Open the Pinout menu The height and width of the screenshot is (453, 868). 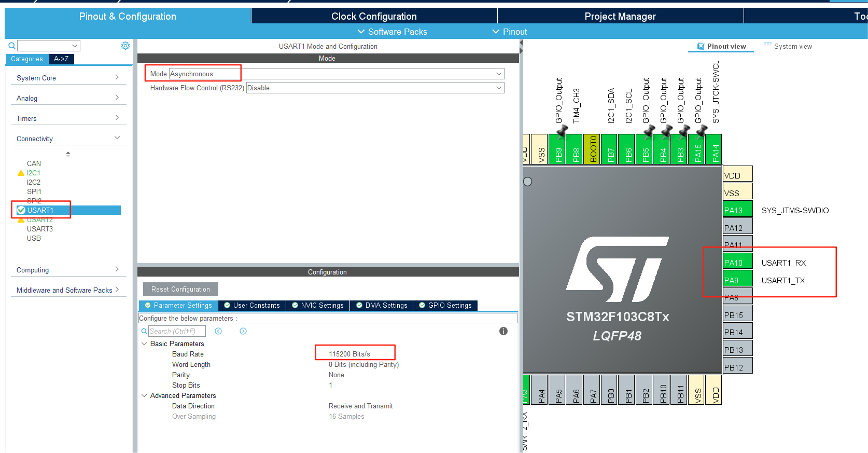coord(510,32)
